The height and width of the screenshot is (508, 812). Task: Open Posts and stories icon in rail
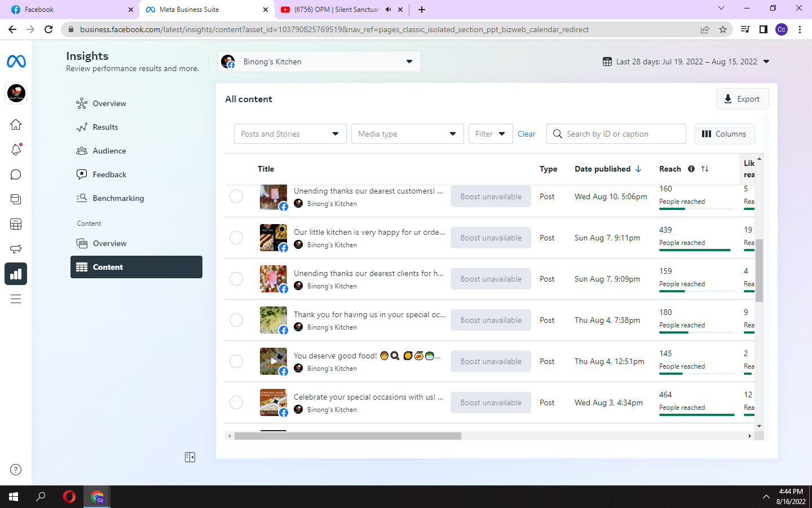(16, 199)
